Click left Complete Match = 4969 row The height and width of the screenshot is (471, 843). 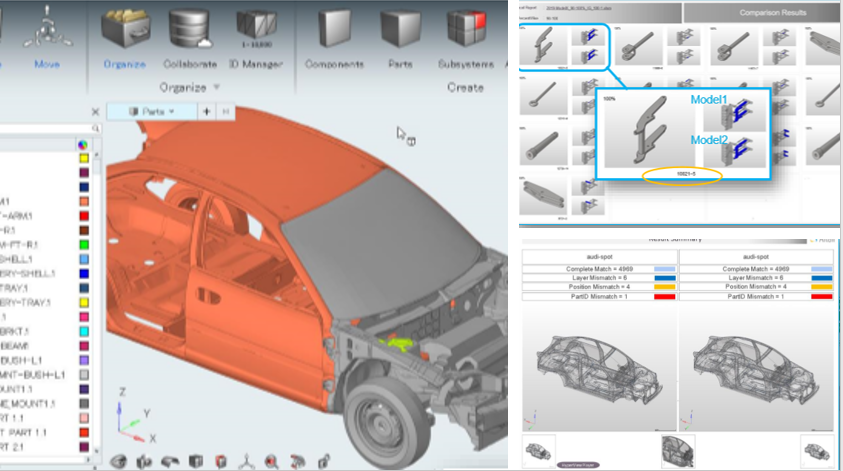pyautogui.click(x=599, y=269)
